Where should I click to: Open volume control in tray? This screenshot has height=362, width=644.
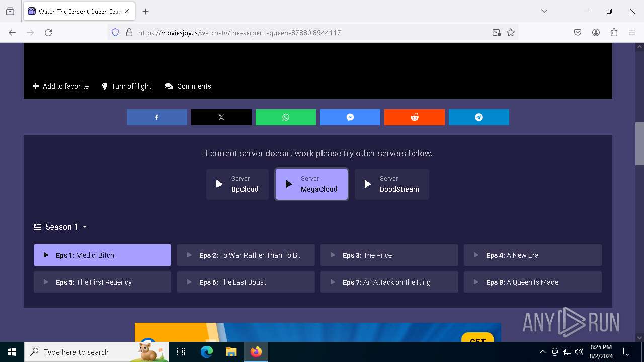click(x=579, y=352)
